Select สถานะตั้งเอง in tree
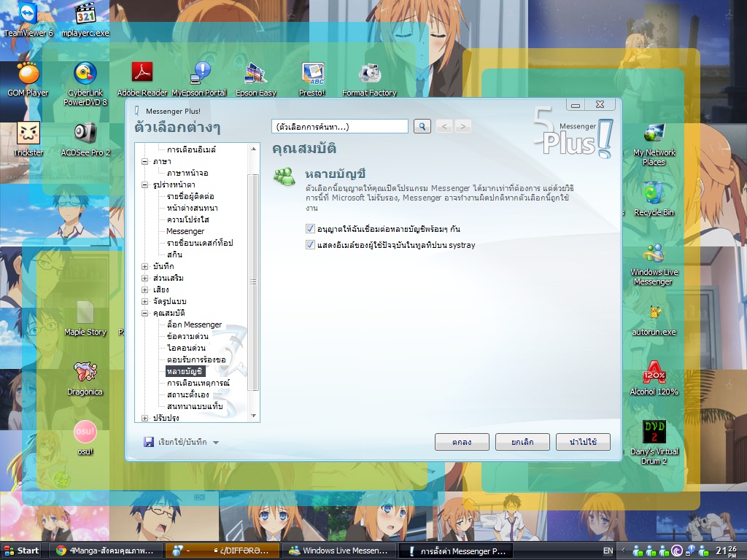 187,394
